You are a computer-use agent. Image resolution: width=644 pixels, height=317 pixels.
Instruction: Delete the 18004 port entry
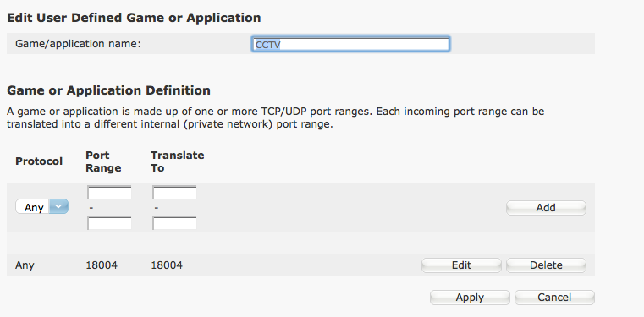[x=546, y=265]
